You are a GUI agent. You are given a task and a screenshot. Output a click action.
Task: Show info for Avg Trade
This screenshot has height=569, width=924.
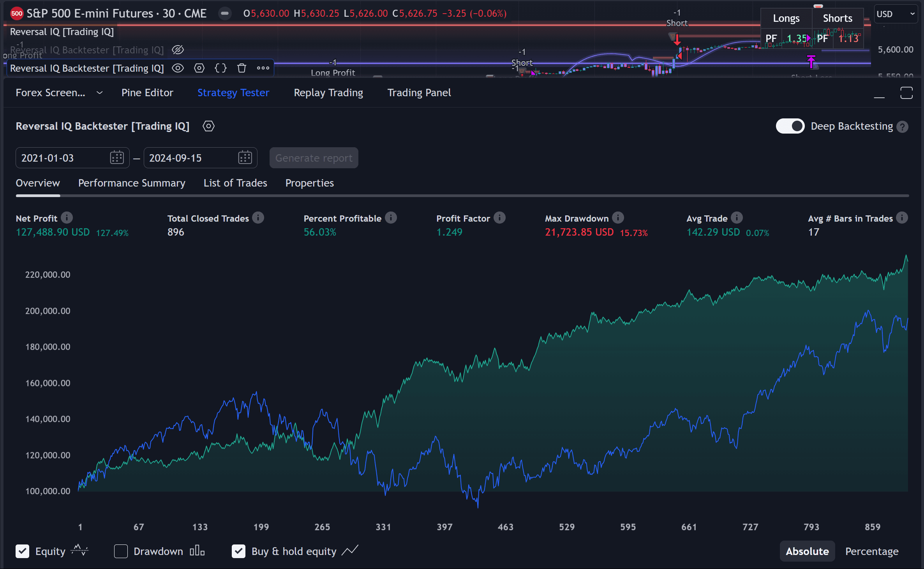(737, 218)
